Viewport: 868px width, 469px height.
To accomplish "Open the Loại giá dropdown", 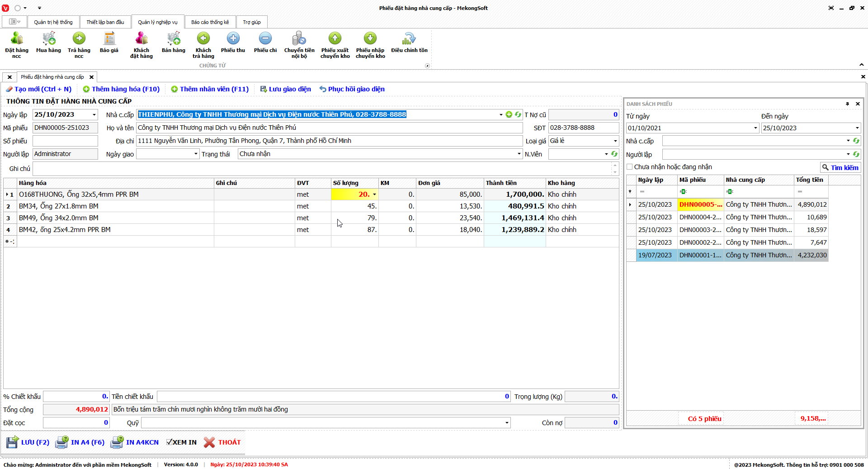I will [x=615, y=141].
